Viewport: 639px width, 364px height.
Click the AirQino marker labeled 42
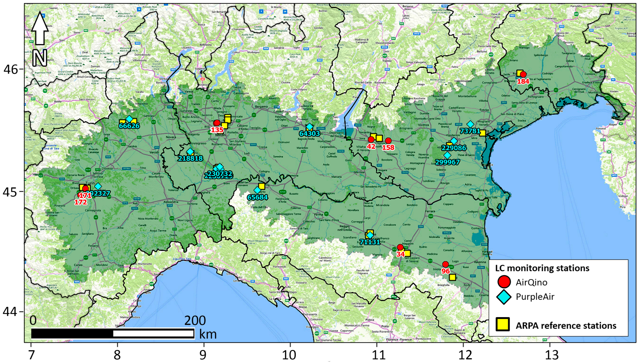click(371, 139)
